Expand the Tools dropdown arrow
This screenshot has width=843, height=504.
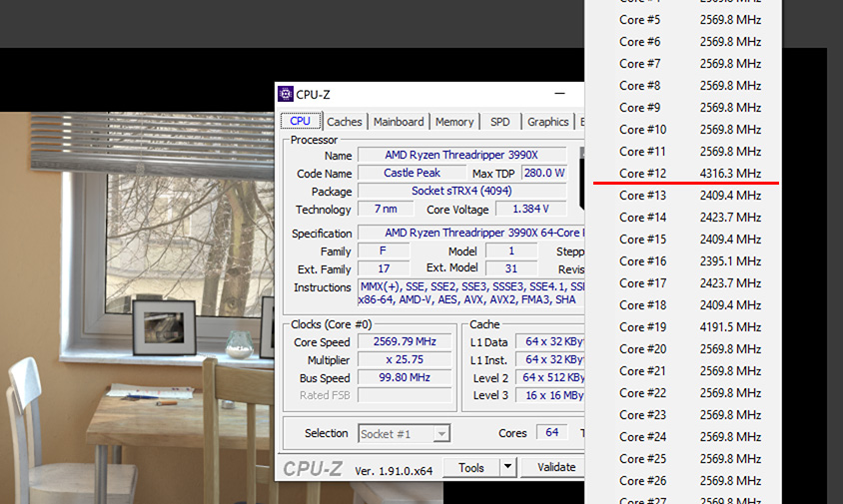click(507, 467)
